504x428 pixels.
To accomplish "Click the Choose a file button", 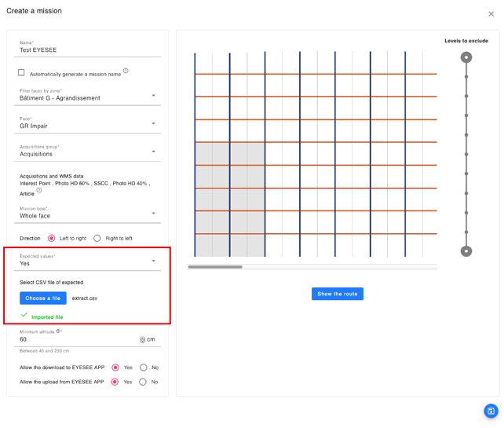I will [43, 298].
